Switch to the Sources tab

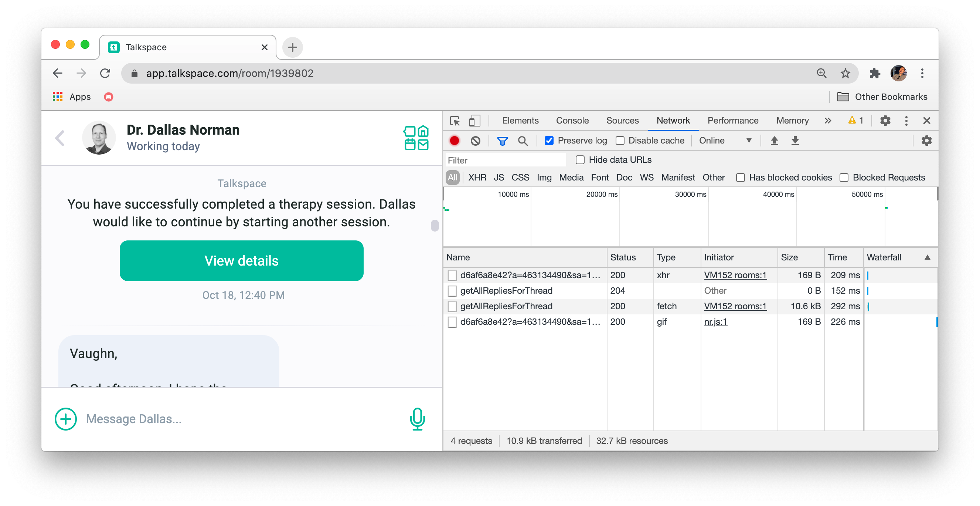622,121
